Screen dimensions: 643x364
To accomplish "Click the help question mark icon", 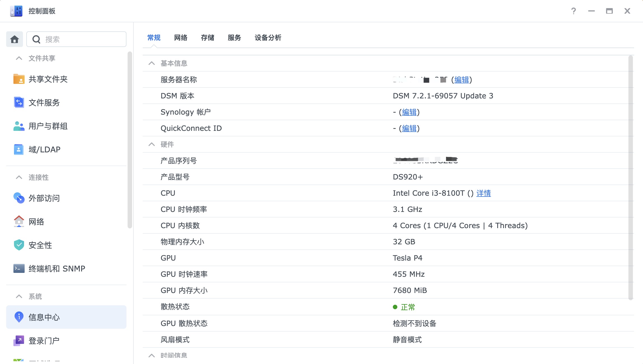I will (x=573, y=11).
